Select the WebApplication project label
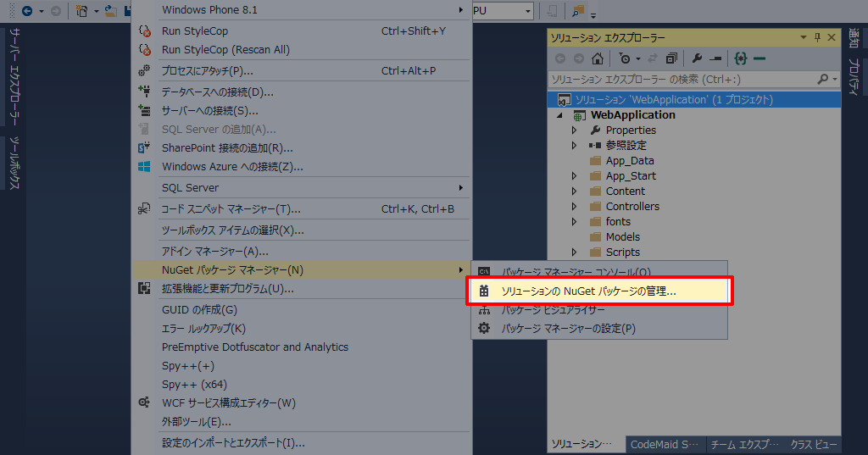The image size is (868, 455). pos(632,115)
